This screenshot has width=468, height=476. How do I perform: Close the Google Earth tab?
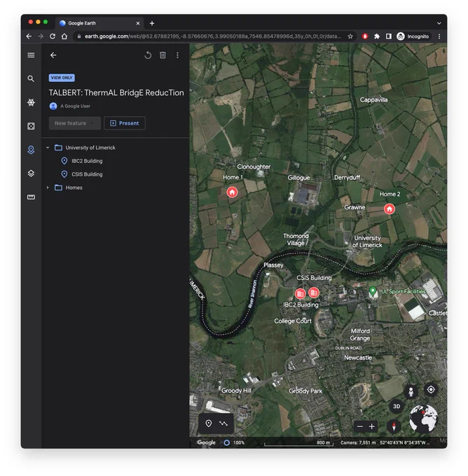click(137, 23)
